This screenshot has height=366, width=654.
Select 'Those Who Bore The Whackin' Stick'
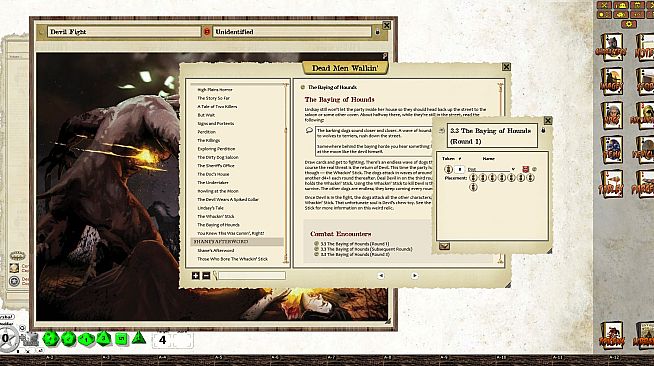click(232, 259)
